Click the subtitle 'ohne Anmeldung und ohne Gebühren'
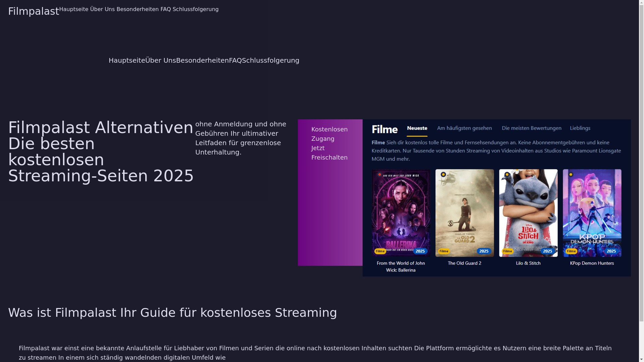 (x=241, y=138)
